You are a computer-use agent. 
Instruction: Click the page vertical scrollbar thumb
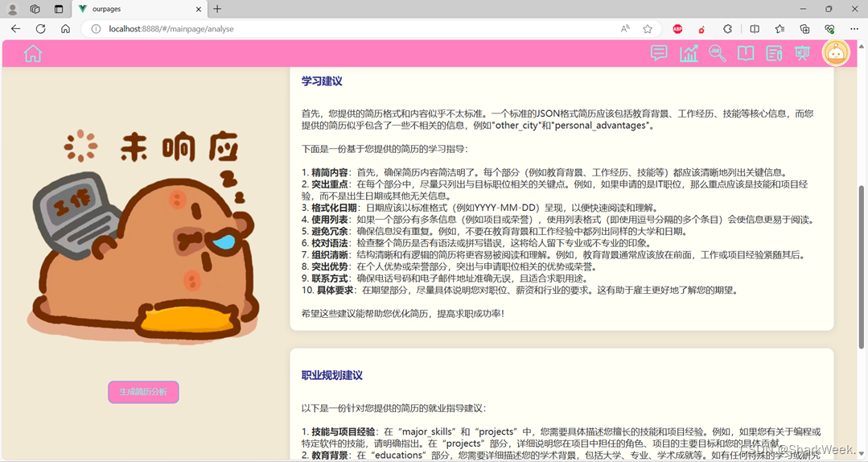(861, 267)
